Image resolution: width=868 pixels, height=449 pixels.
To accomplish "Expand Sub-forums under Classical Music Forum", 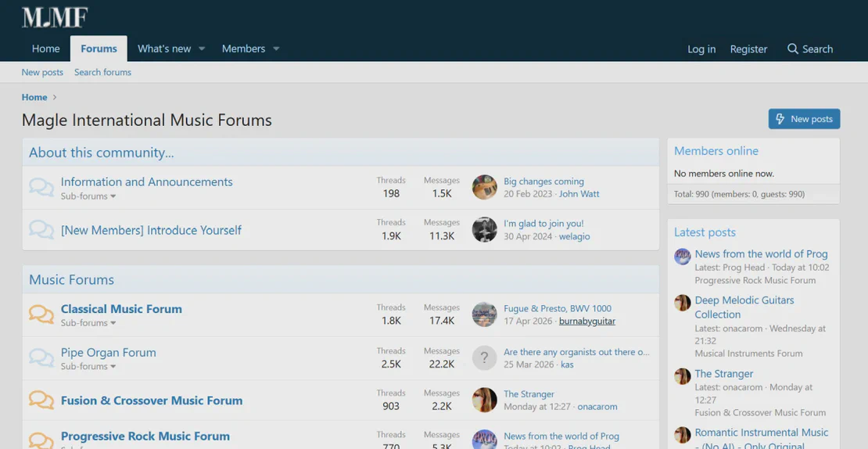I will click(88, 323).
